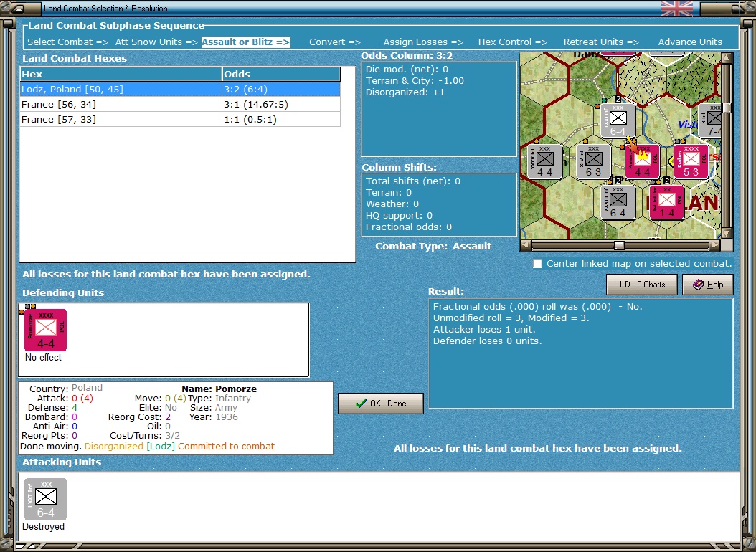Viewport: 756px width, 552px height.
Task: Click the Assault or Blitz subphase step
Action: 245,42
